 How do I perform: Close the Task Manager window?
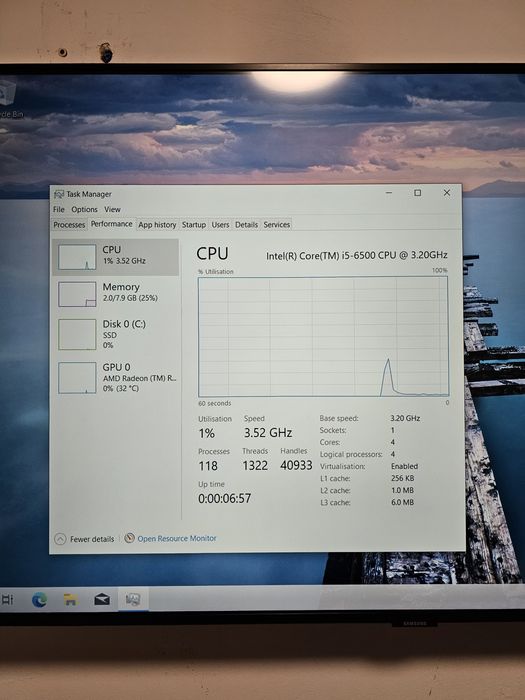tap(446, 192)
